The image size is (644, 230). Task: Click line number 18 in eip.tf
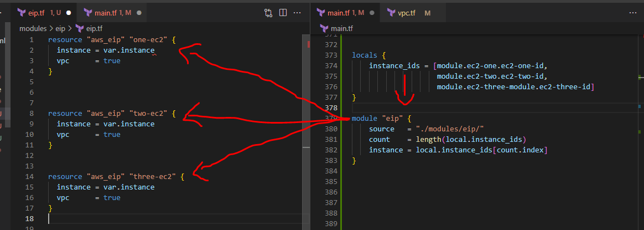click(29, 218)
